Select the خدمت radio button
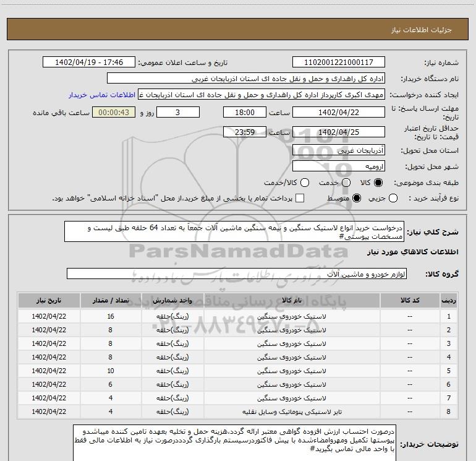Viewport: 476px width, 461px height. (x=346, y=183)
